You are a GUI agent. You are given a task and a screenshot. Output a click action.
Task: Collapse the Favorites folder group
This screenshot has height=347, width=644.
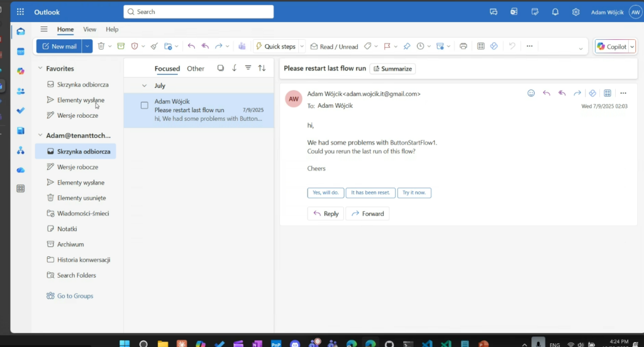point(40,69)
